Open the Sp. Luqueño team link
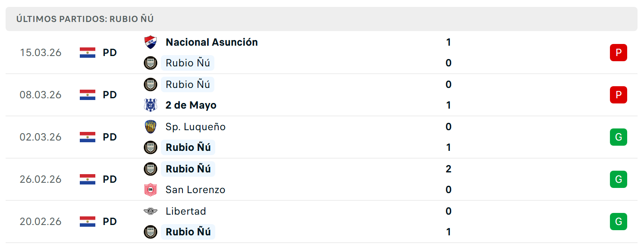This screenshot has height=250, width=644. [x=195, y=127]
